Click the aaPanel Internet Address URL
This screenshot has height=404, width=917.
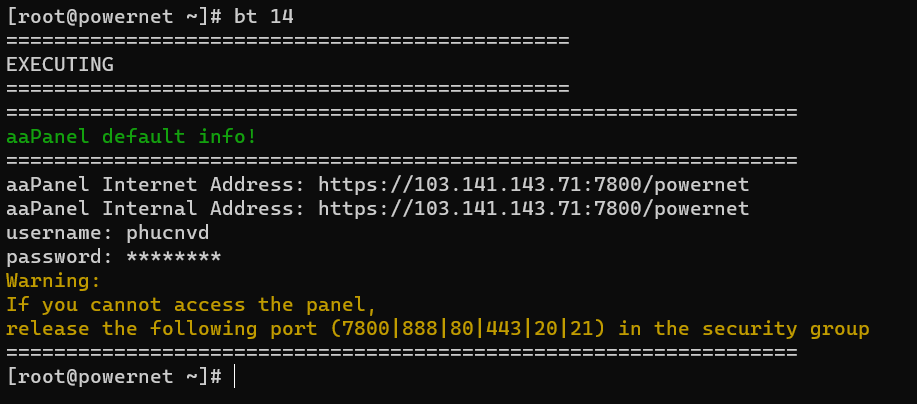[x=533, y=185]
